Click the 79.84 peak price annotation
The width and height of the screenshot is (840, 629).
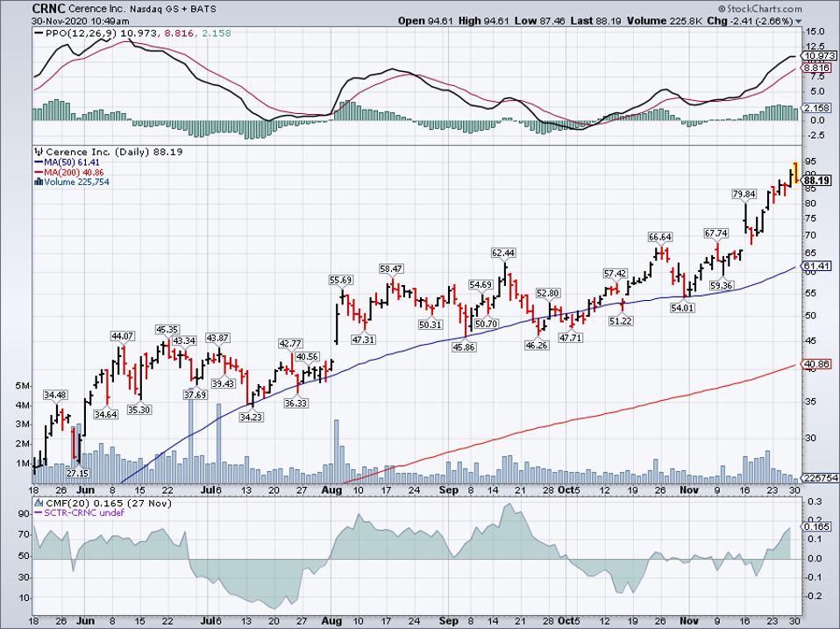click(744, 194)
